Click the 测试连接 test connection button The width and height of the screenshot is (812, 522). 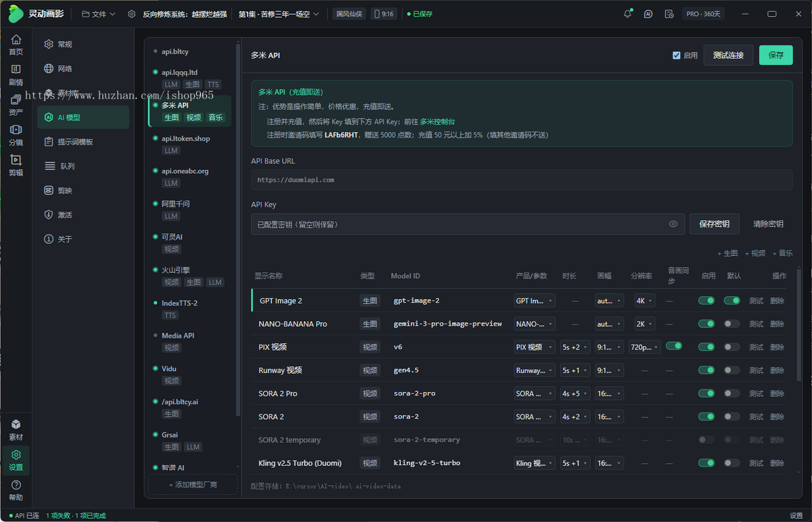(728, 56)
